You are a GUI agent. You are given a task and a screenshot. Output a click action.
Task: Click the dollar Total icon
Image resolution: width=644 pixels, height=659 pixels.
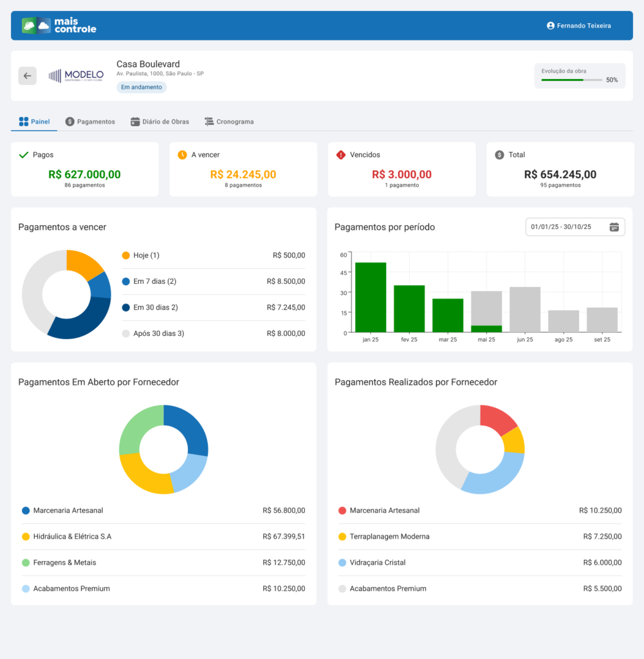(x=499, y=155)
